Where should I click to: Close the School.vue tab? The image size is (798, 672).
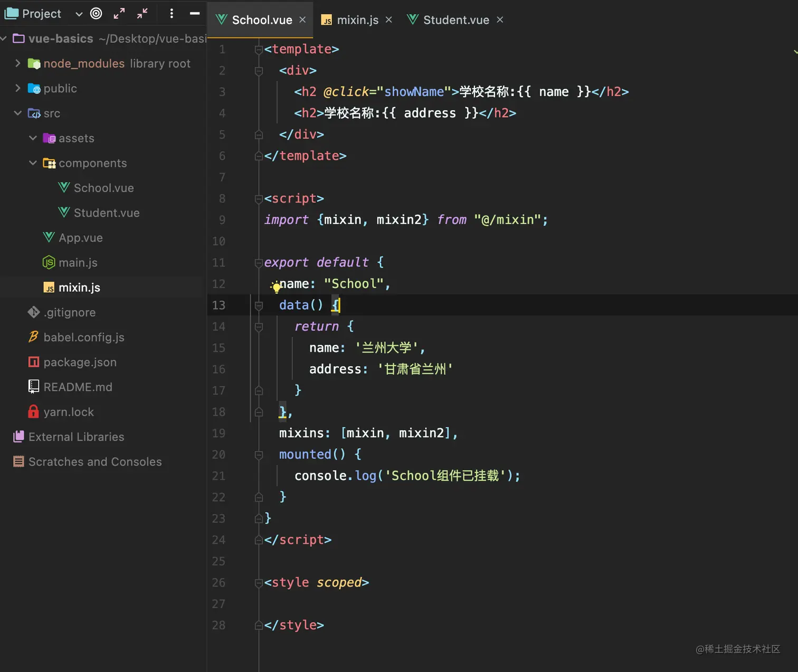point(302,20)
